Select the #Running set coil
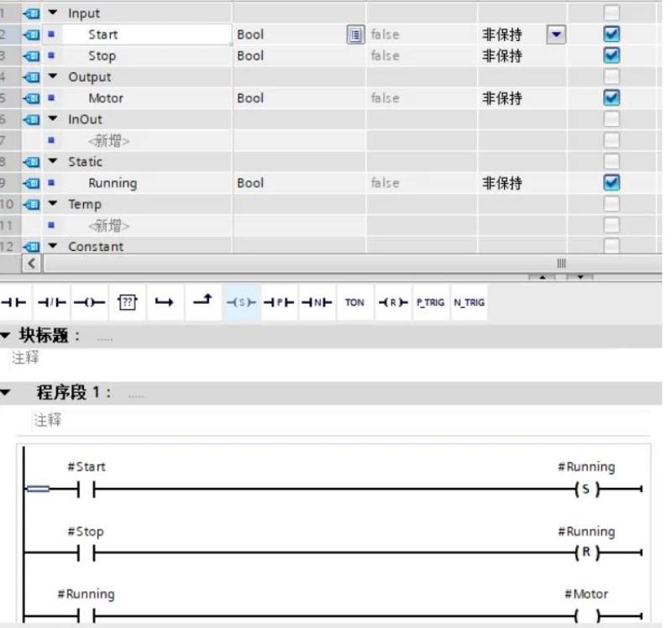672x628 pixels. point(586,489)
